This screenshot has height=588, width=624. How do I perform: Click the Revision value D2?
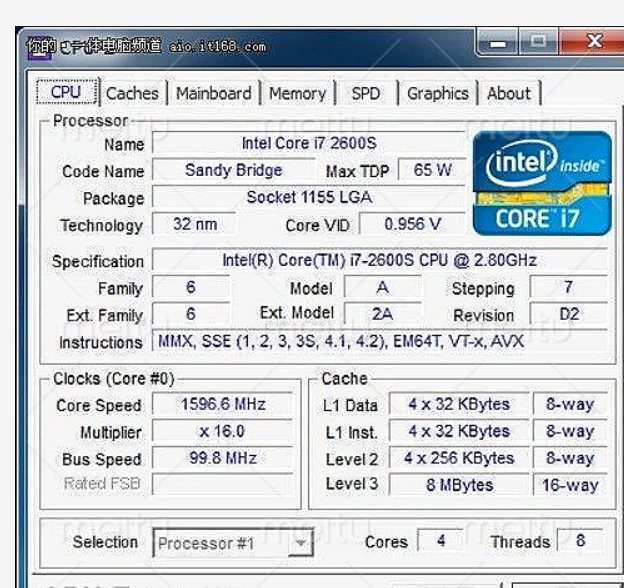coord(569,314)
